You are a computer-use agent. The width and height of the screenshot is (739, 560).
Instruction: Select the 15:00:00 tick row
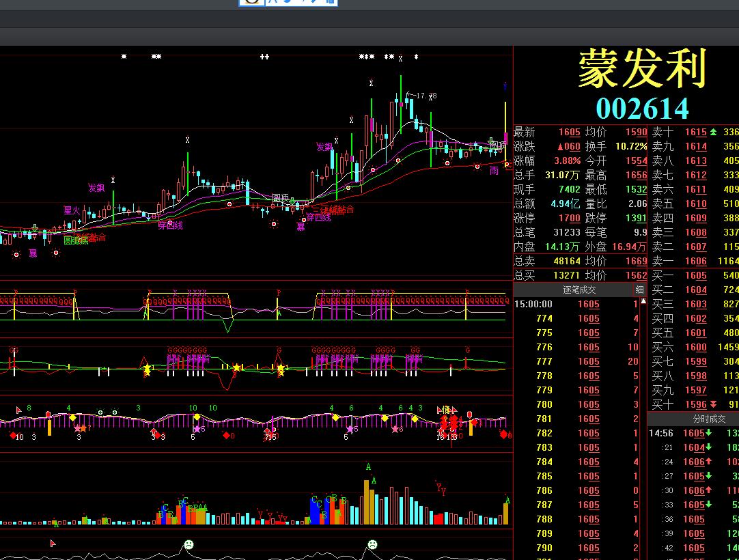coord(576,304)
